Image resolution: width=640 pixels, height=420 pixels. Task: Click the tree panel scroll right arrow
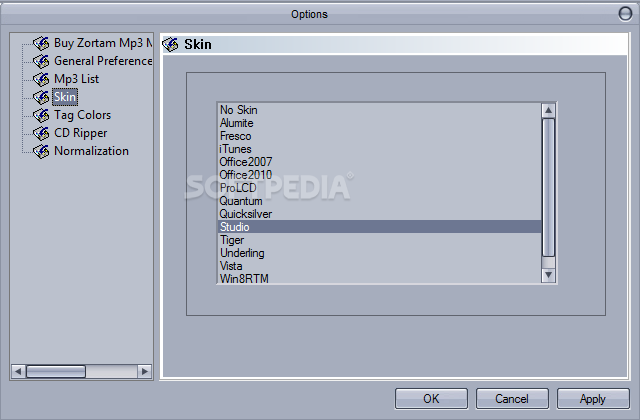pyautogui.click(x=144, y=371)
